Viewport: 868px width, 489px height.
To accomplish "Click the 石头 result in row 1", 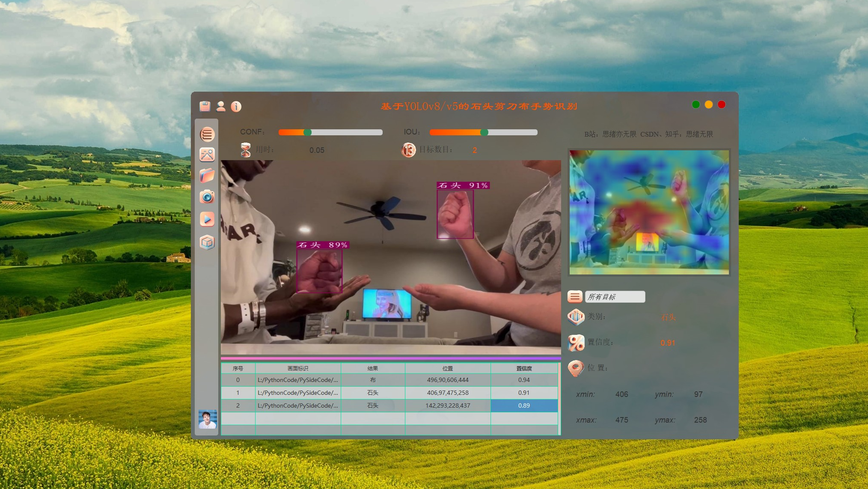I will (x=373, y=393).
